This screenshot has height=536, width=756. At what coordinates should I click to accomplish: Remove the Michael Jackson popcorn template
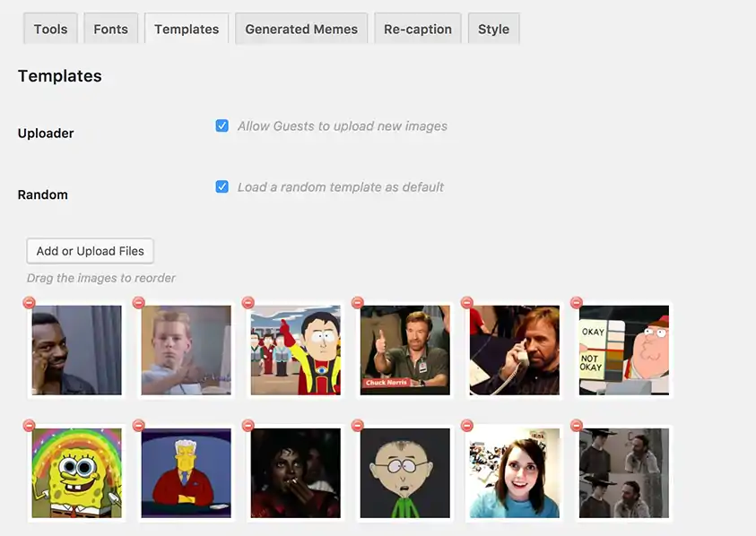(x=248, y=426)
